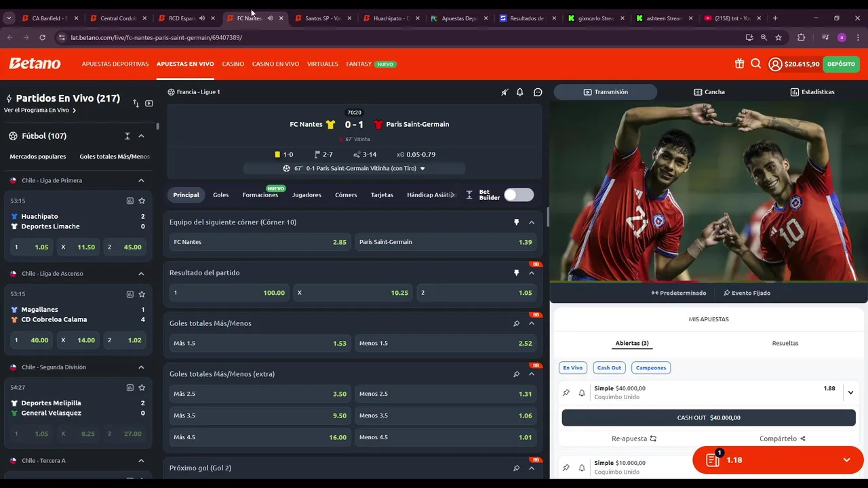Image resolution: width=868 pixels, height=488 pixels.
Task: Select the Campeones filter chip
Action: pyautogui.click(x=651, y=368)
